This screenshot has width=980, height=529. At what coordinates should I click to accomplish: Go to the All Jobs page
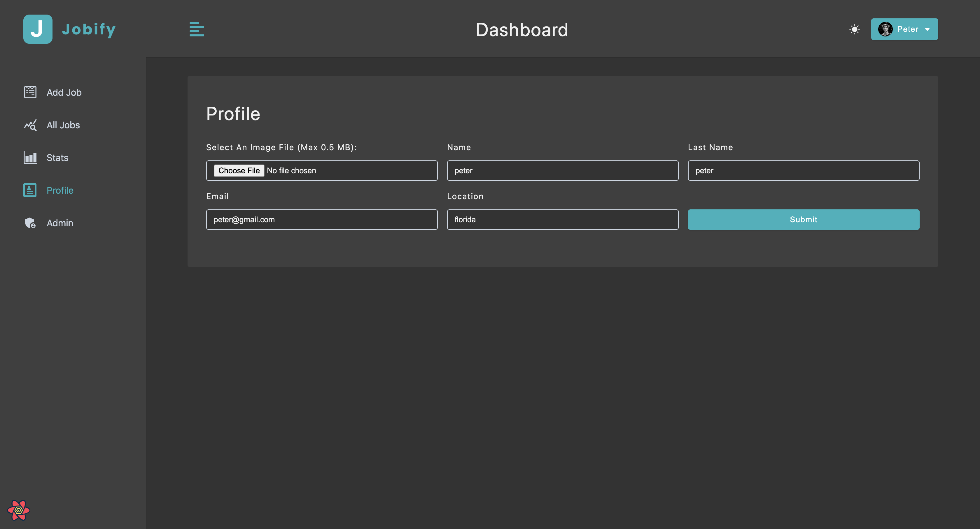pos(63,125)
